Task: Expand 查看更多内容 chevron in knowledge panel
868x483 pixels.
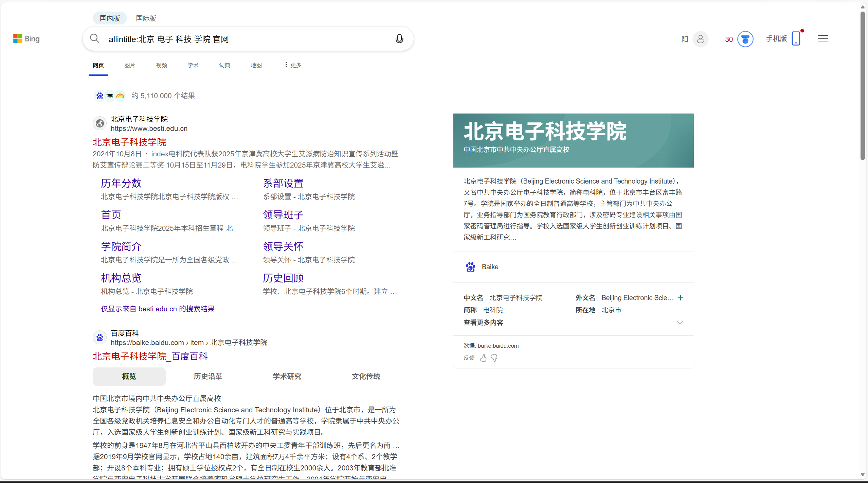Action: [x=680, y=323]
